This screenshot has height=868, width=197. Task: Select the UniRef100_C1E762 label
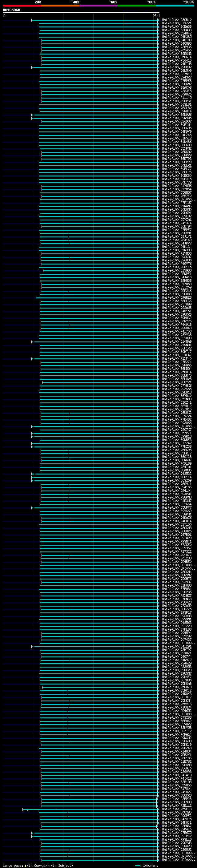pyautogui.click(x=177, y=762)
